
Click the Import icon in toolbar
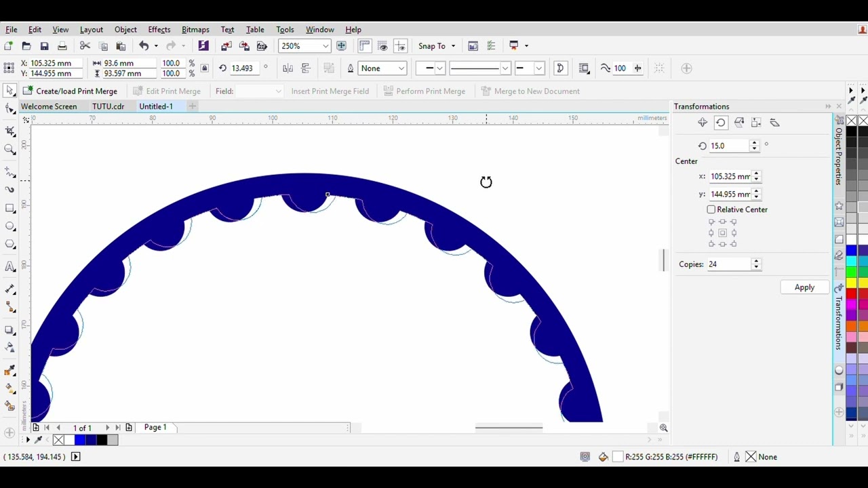pyautogui.click(x=226, y=46)
